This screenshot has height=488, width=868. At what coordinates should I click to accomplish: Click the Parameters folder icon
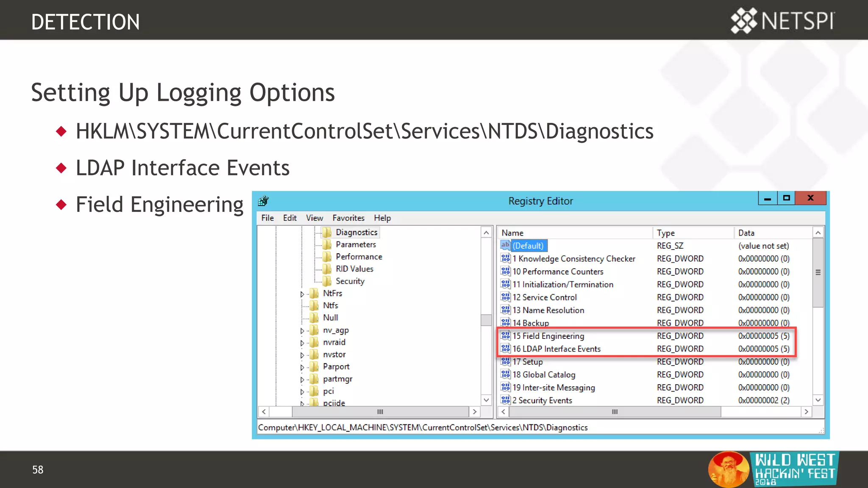coord(327,244)
